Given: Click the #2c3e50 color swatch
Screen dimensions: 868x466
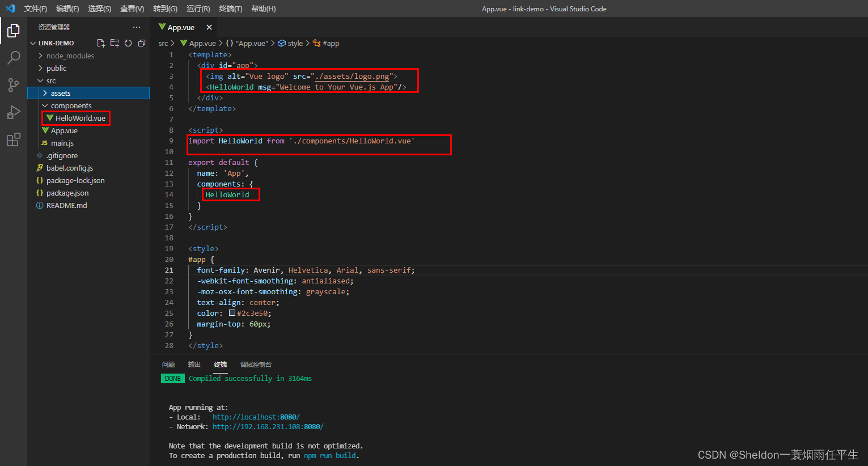Looking at the screenshot, I should [x=232, y=313].
